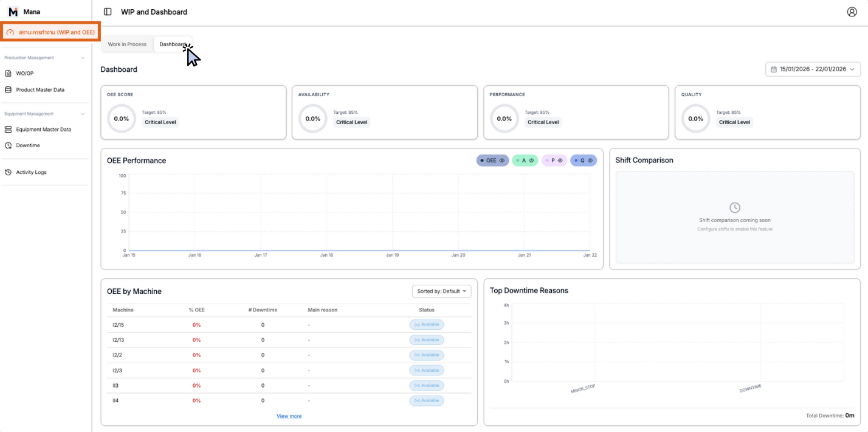Open the WO/OP page from the sidebar
This screenshot has height=432, width=868.
coord(24,73)
